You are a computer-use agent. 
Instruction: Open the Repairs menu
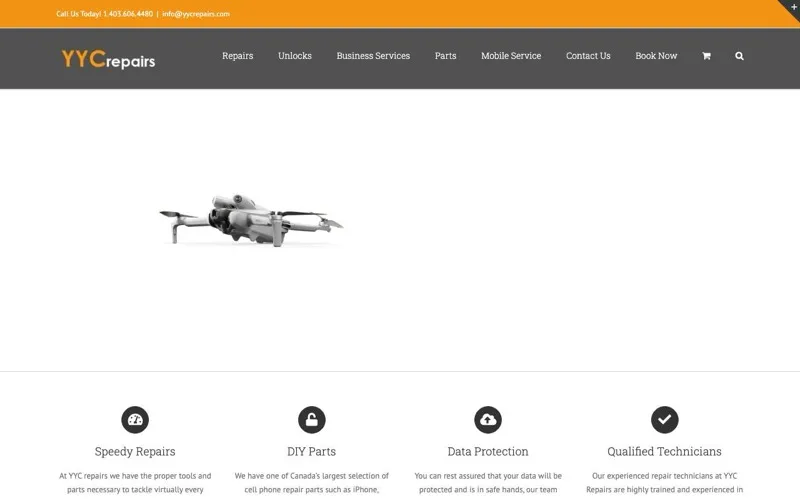[x=237, y=56]
